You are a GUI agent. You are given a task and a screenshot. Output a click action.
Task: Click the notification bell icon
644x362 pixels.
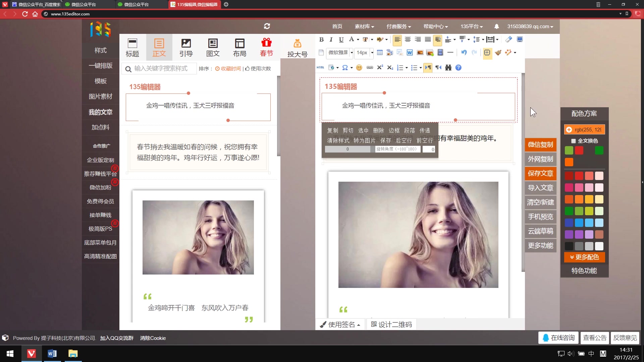pos(496,26)
